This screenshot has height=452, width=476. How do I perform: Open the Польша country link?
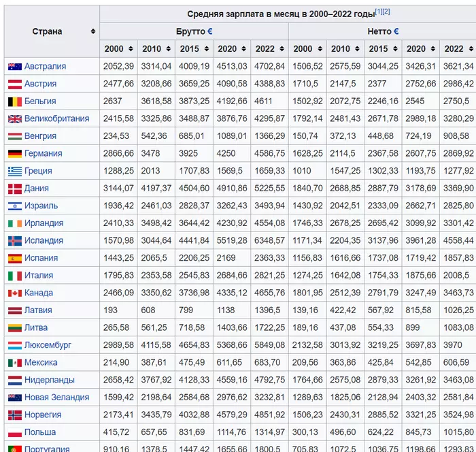(40, 432)
